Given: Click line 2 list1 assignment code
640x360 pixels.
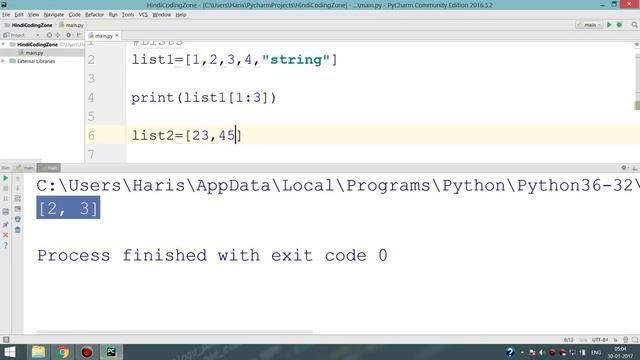Looking at the screenshot, I should (234, 60).
